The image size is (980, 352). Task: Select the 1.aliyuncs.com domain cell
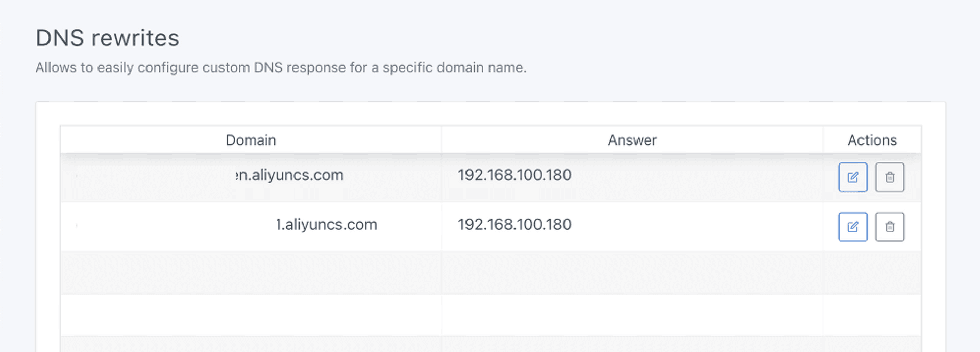pyautogui.click(x=251, y=226)
